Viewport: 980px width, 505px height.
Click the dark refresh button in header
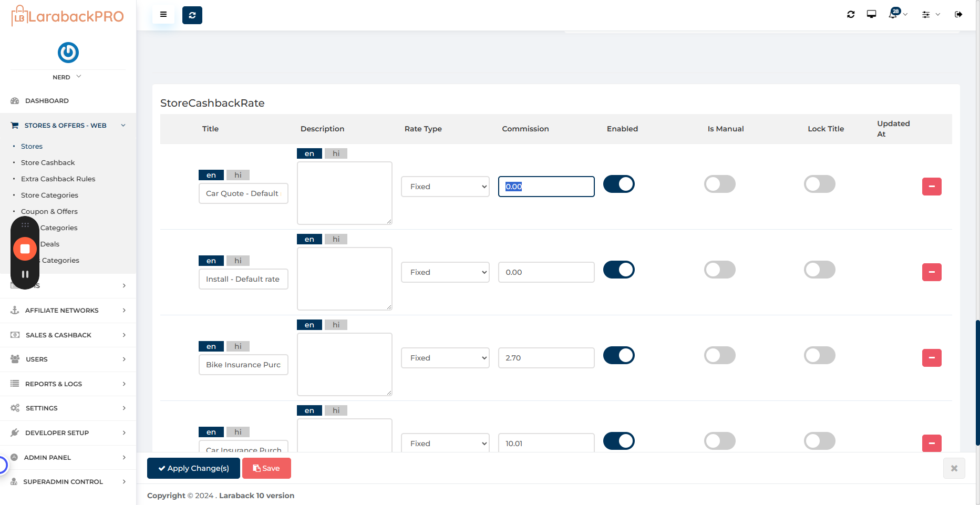(192, 15)
